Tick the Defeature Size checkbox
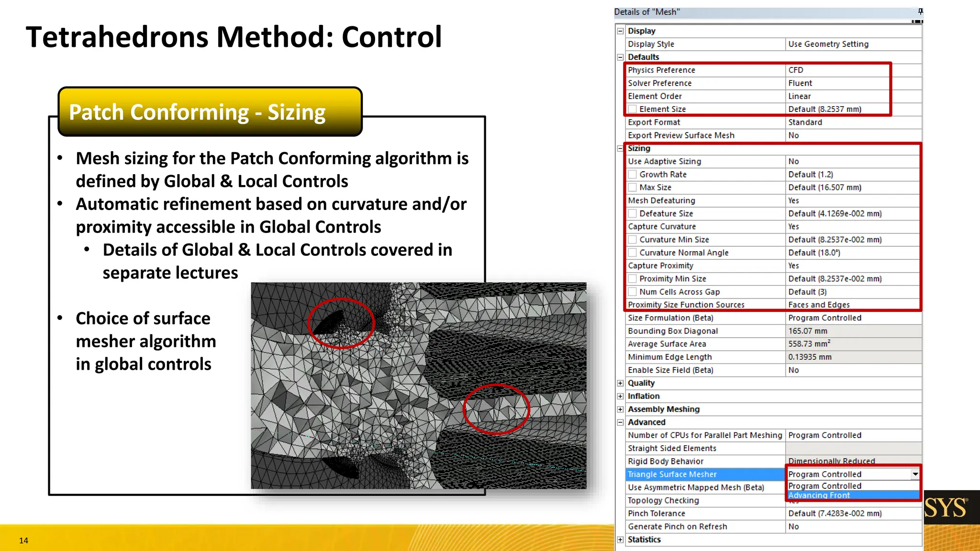 (x=633, y=213)
